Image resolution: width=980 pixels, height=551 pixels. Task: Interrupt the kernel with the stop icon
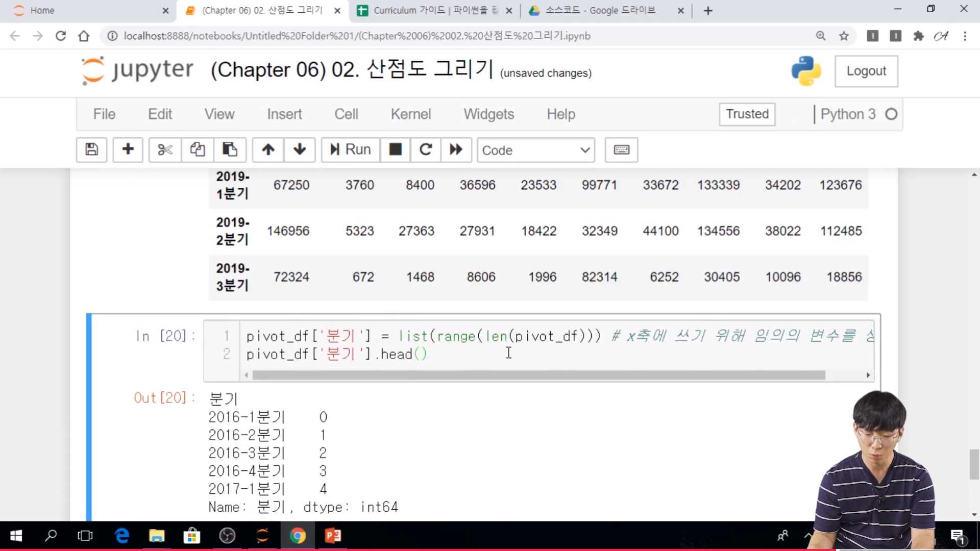coord(395,149)
